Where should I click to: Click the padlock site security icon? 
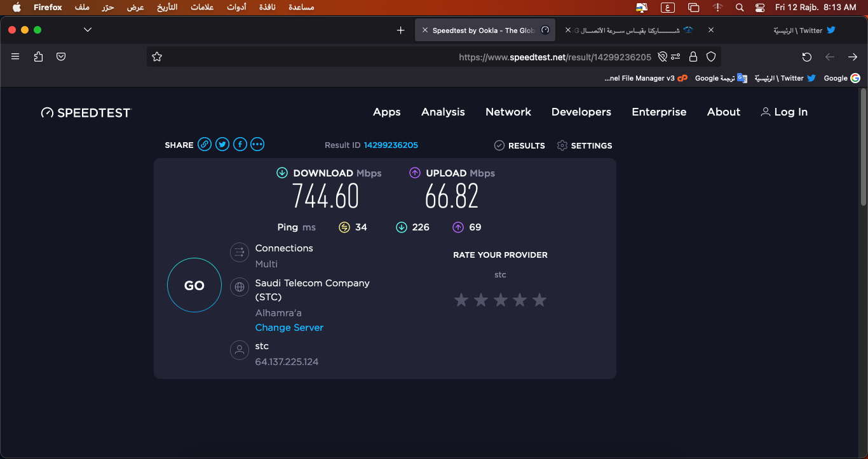pyautogui.click(x=693, y=57)
